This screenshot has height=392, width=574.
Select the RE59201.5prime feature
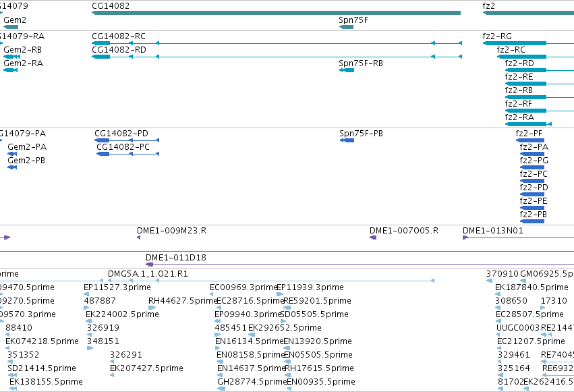287,308
